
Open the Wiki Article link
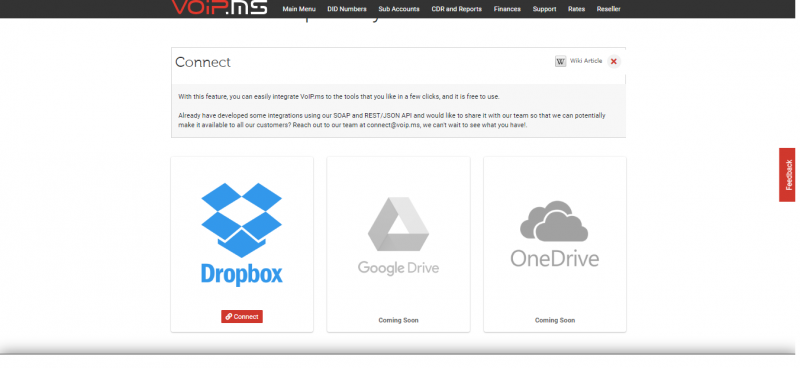coord(586,61)
